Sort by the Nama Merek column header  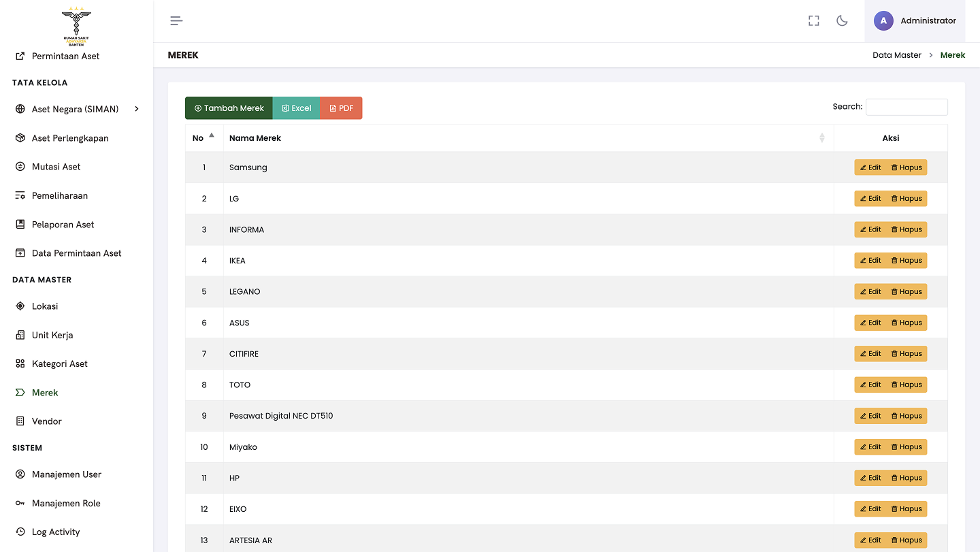point(528,137)
